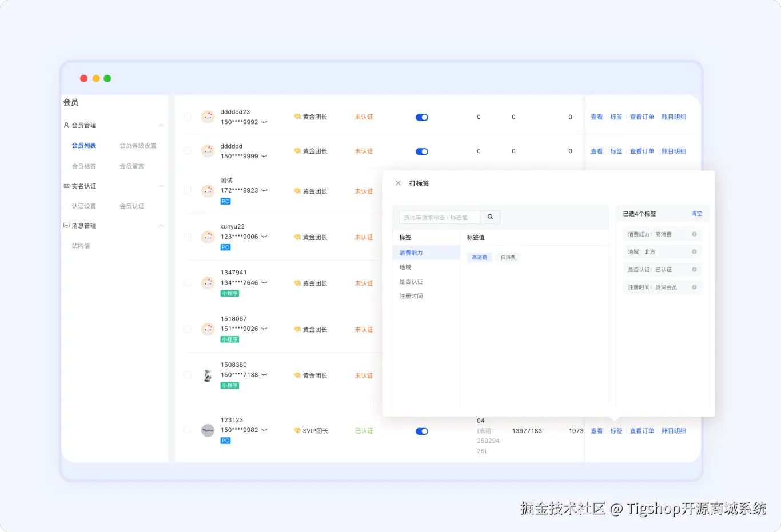
Task: Show the hidden phone for 134****7646
Action: [264, 283]
